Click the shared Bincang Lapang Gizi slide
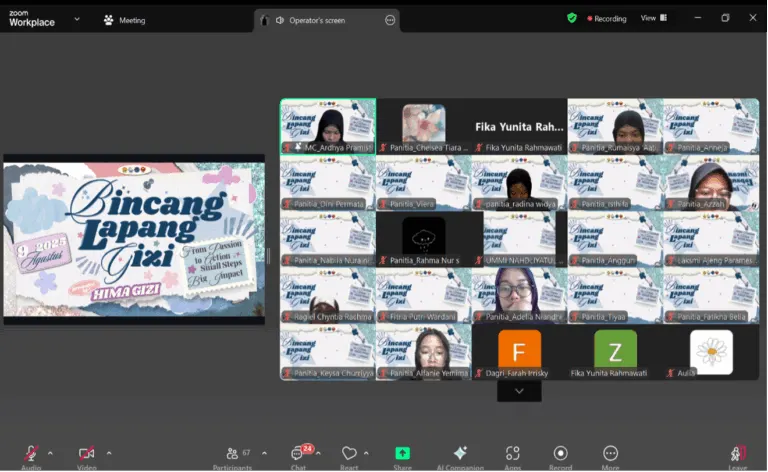Image resolution: width=768 pixels, height=472 pixels. [x=134, y=239]
